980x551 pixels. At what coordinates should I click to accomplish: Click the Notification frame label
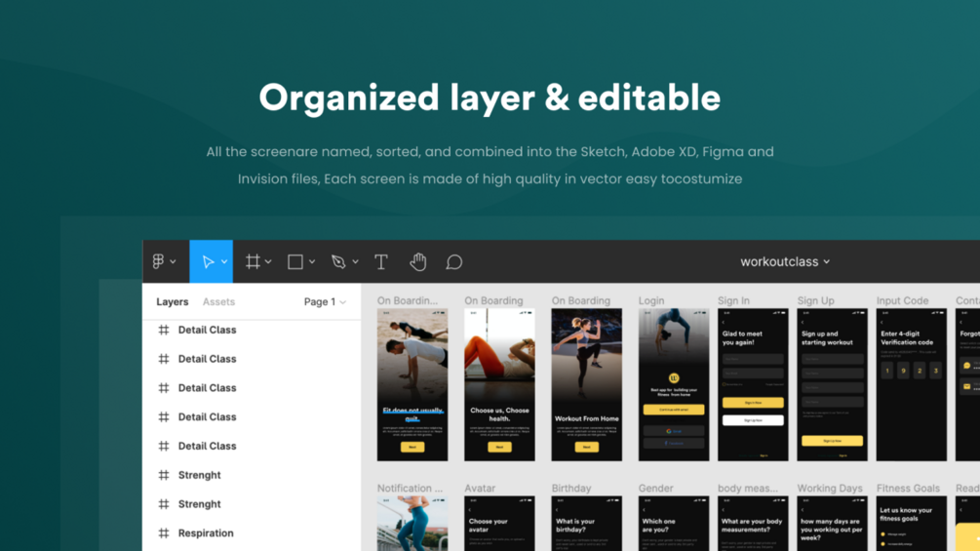click(410, 488)
